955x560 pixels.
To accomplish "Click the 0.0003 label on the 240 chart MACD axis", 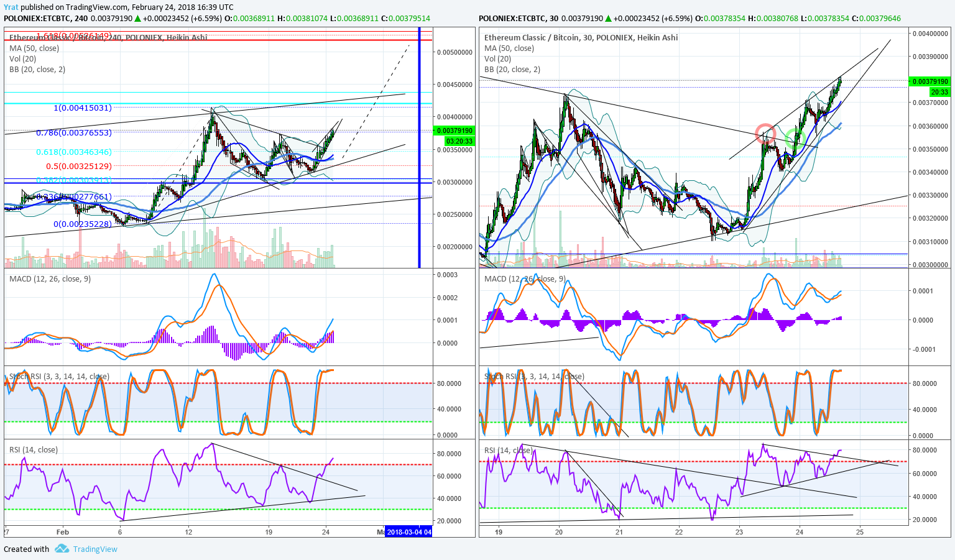I will point(447,275).
